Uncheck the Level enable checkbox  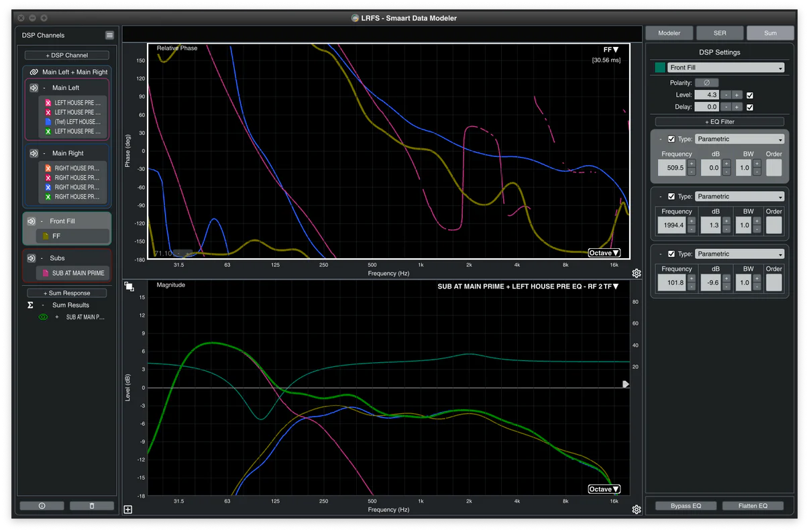click(x=750, y=95)
